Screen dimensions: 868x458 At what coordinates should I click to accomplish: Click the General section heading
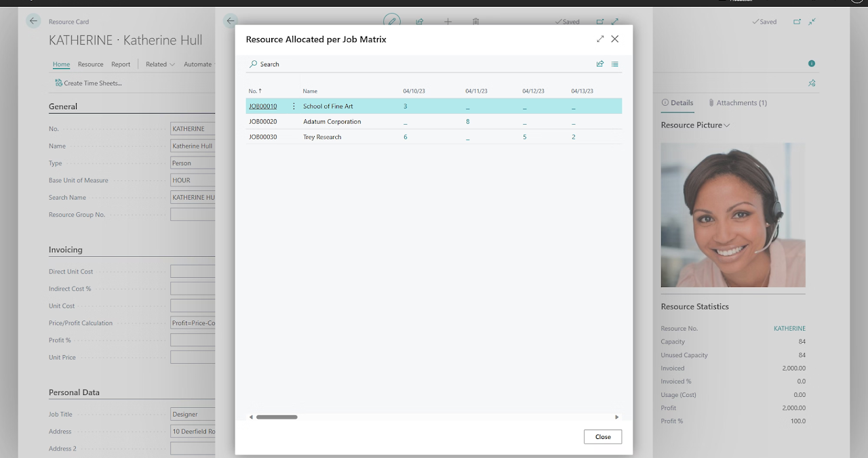(63, 106)
